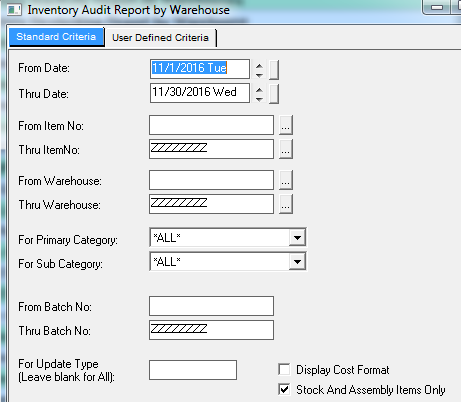Click the From Item No text field
This screenshot has width=461, height=402.
pyautogui.click(x=211, y=125)
